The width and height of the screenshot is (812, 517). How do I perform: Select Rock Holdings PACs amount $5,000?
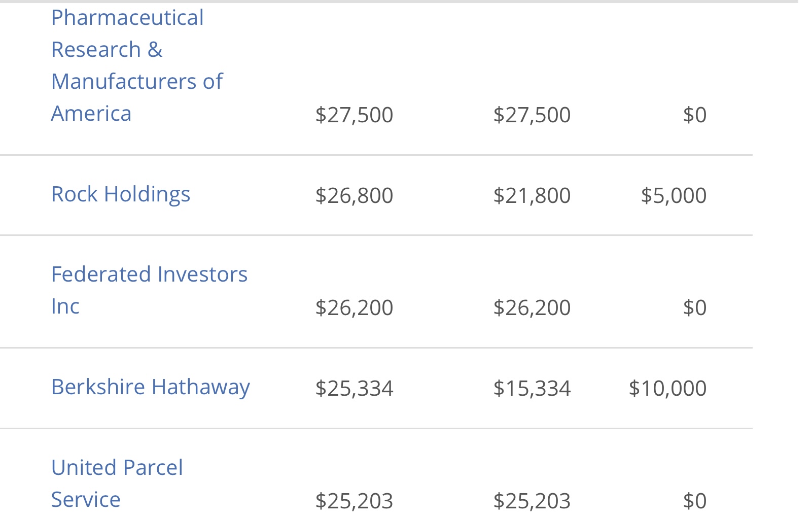(x=674, y=195)
